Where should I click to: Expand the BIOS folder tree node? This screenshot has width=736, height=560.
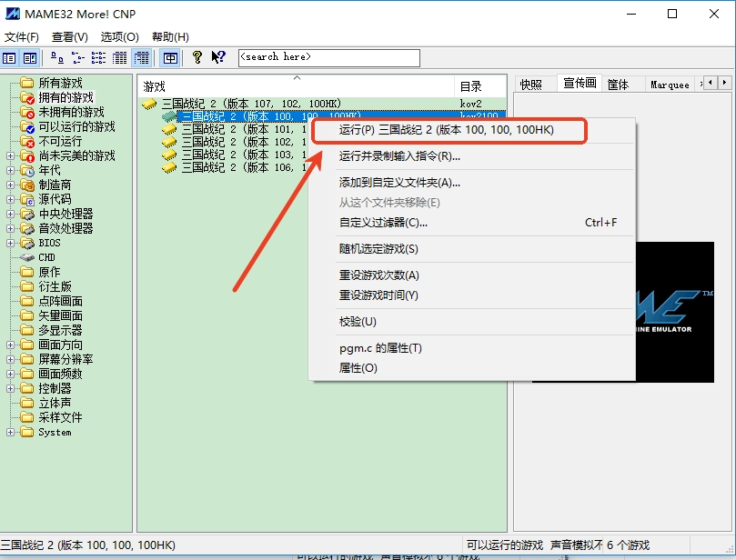click(11, 243)
